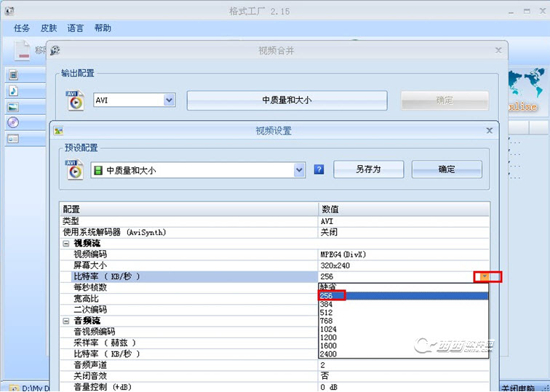The width and height of the screenshot is (550, 392).
Task: Click the AVI file icon in output configuration
Action: 75,100
